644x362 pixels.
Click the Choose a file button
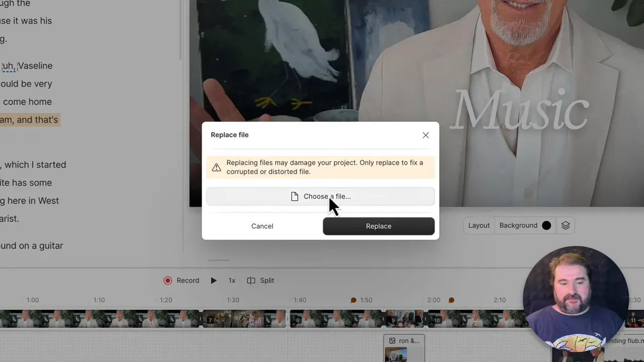[x=320, y=197]
